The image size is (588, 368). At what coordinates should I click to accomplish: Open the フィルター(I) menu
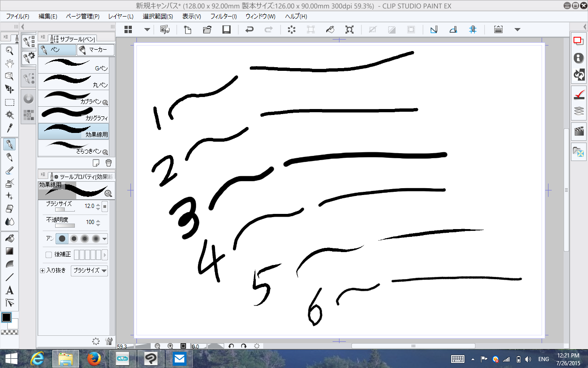pos(223,16)
